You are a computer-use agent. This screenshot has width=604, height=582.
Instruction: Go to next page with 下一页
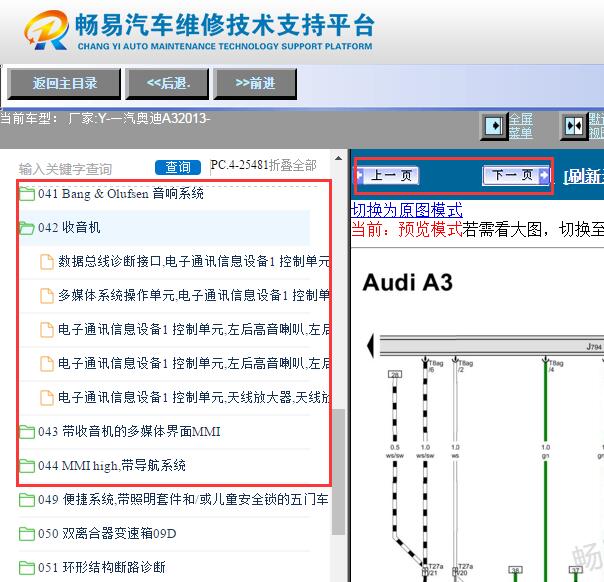(516, 175)
